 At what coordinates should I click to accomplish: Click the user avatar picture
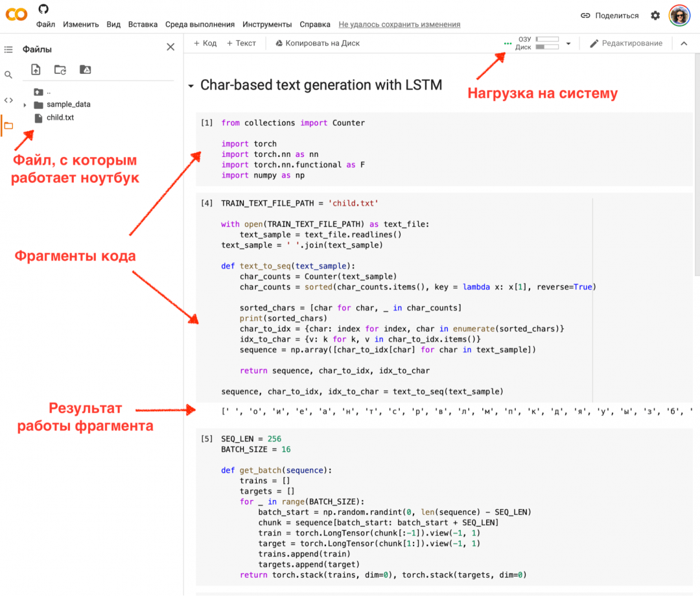click(679, 15)
